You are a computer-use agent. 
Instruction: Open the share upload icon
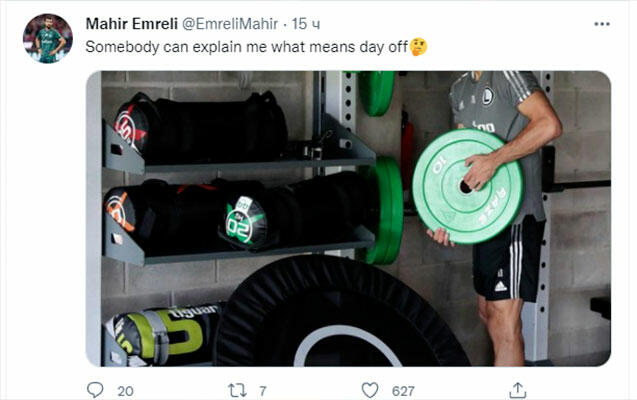click(518, 390)
